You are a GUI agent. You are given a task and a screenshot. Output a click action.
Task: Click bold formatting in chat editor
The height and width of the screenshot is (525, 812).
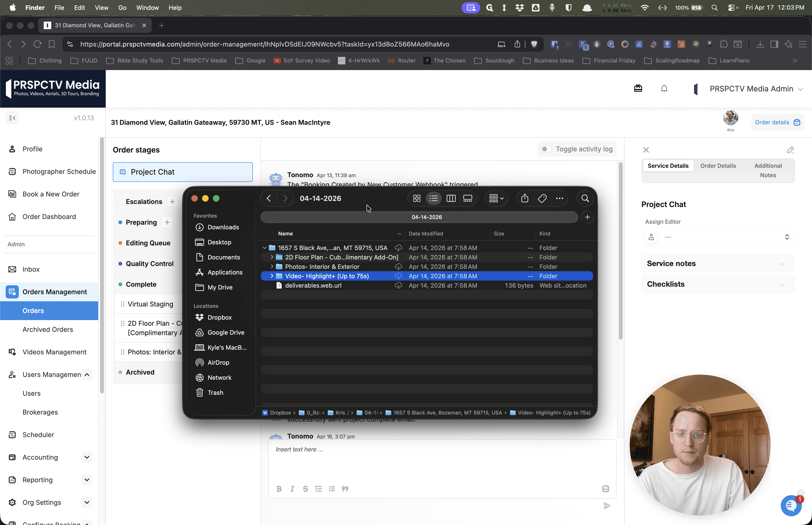pos(279,489)
